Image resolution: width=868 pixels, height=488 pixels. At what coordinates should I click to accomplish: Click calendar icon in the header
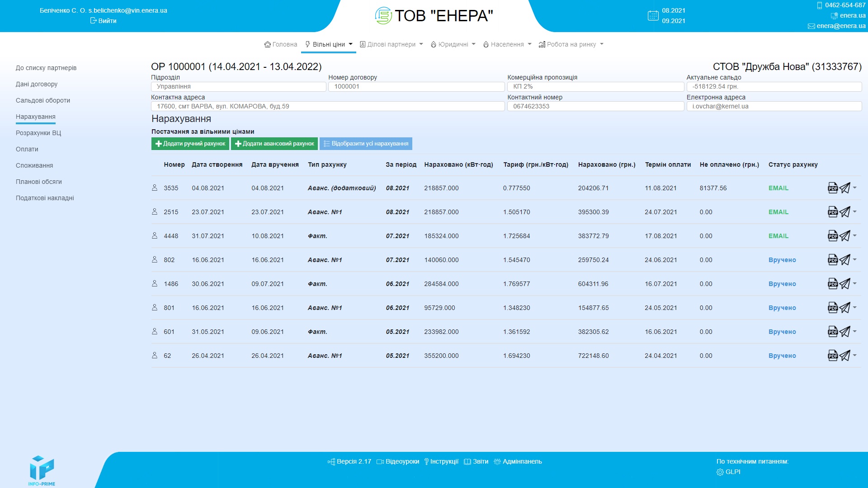(x=653, y=16)
